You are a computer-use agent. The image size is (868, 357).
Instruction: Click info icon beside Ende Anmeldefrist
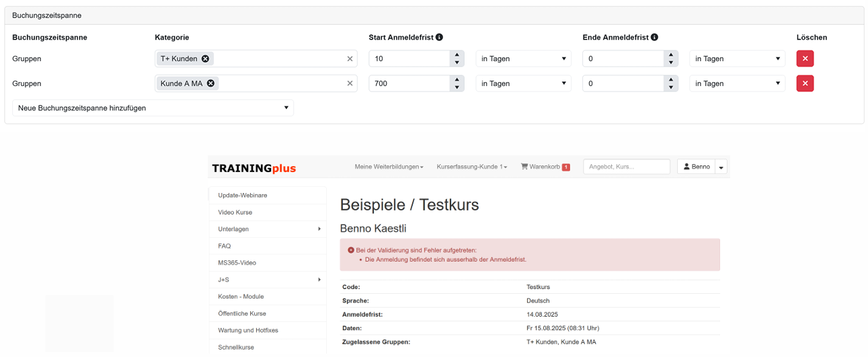tap(654, 38)
